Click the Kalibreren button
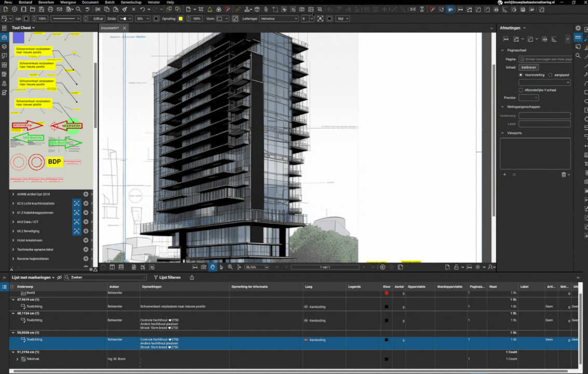Screen dimensions: 588x374 coord(528,68)
